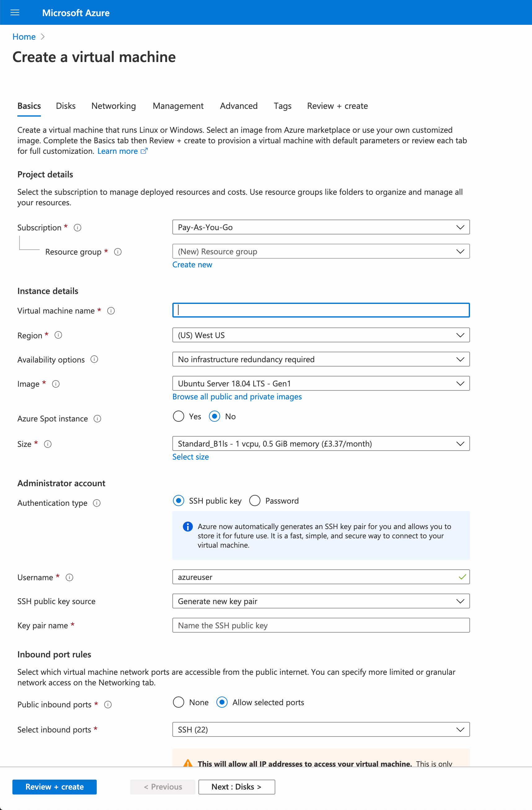Click Create new under Resource group

tap(192, 265)
